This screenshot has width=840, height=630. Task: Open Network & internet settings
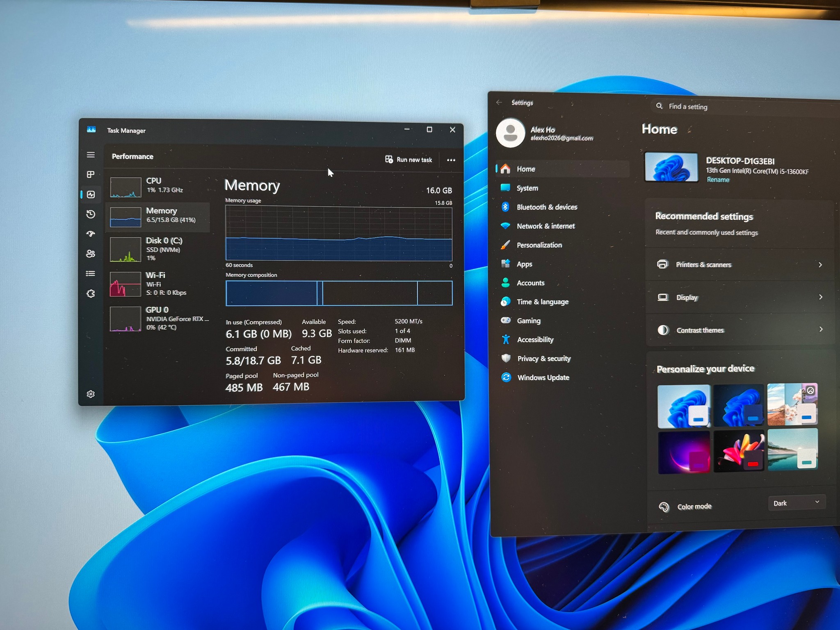click(562, 226)
